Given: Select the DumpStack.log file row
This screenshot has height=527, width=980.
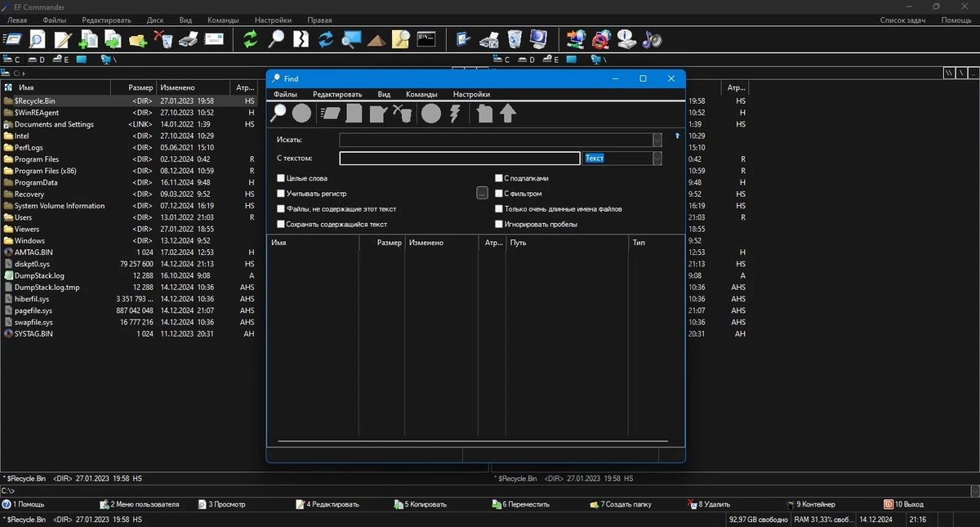Looking at the screenshot, I should pyautogui.click(x=130, y=276).
